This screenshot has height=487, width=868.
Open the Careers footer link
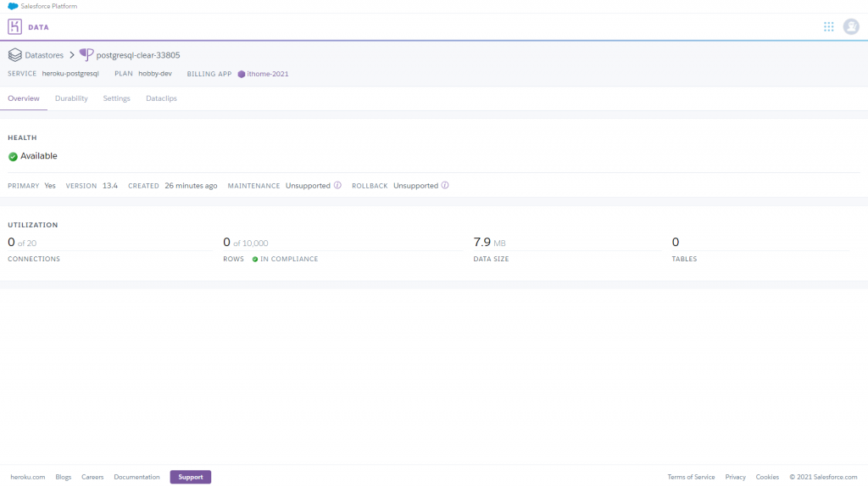[92, 477]
